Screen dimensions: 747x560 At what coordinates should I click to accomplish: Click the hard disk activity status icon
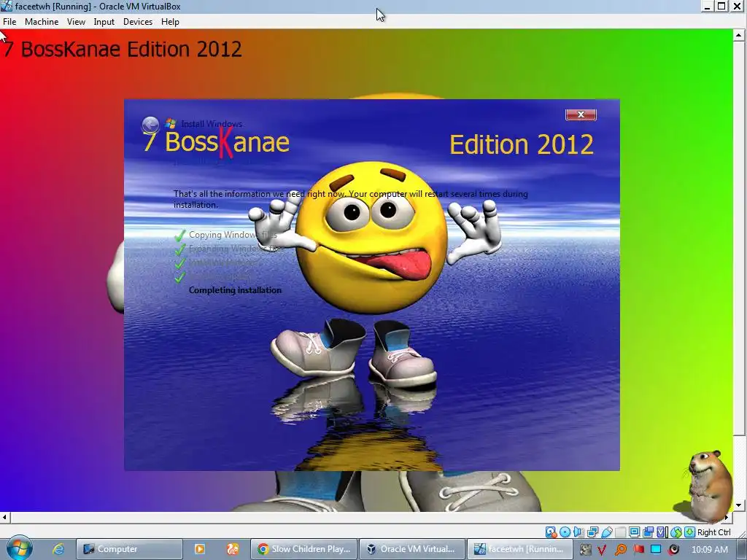(551, 532)
